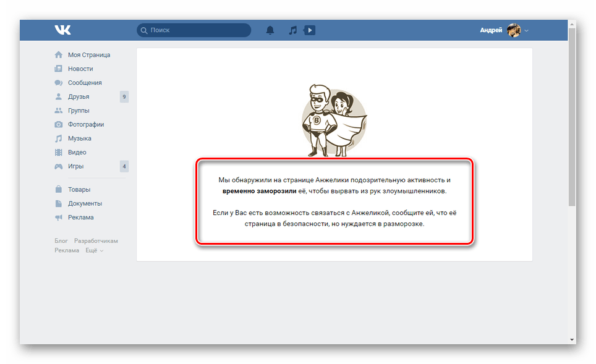Screen dimensions: 596x364
Task: Click Андрей's avatar thumbnail
Action: (514, 30)
